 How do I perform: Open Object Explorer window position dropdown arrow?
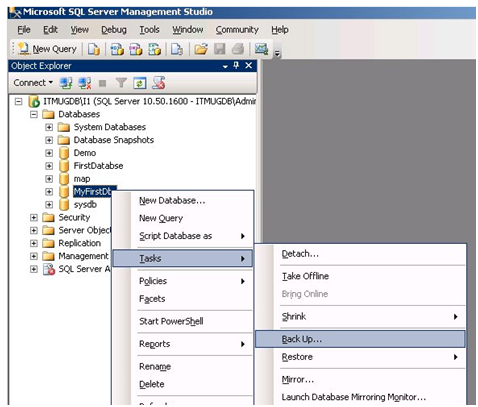click(x=225, y=66)
